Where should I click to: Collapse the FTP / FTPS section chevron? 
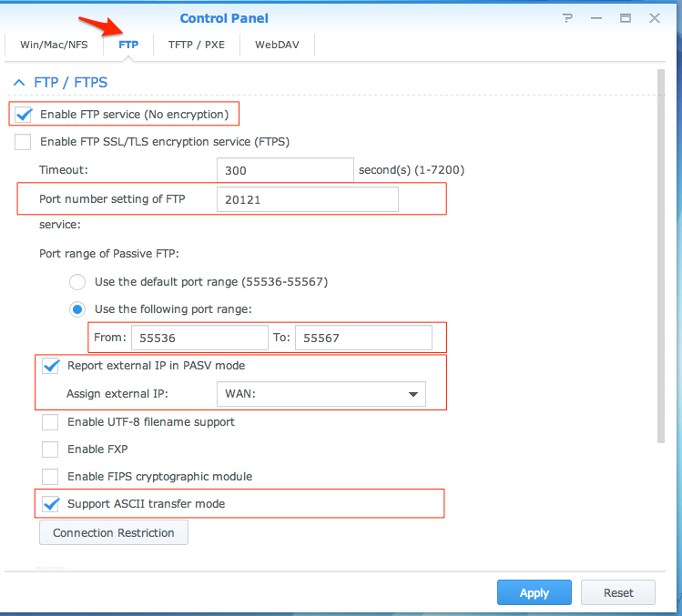pyautogui.click(x=18, y=83)
